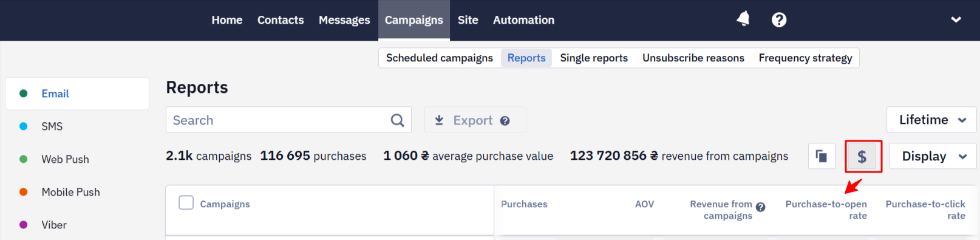
Task: Open the Revenue from campaigns info icon
Action: coord(760,207)
